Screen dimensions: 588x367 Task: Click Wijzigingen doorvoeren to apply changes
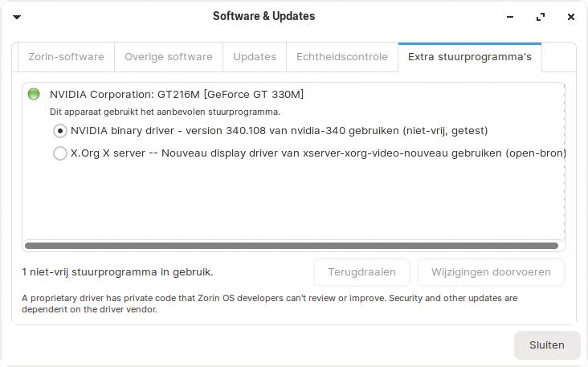point(491,272)
